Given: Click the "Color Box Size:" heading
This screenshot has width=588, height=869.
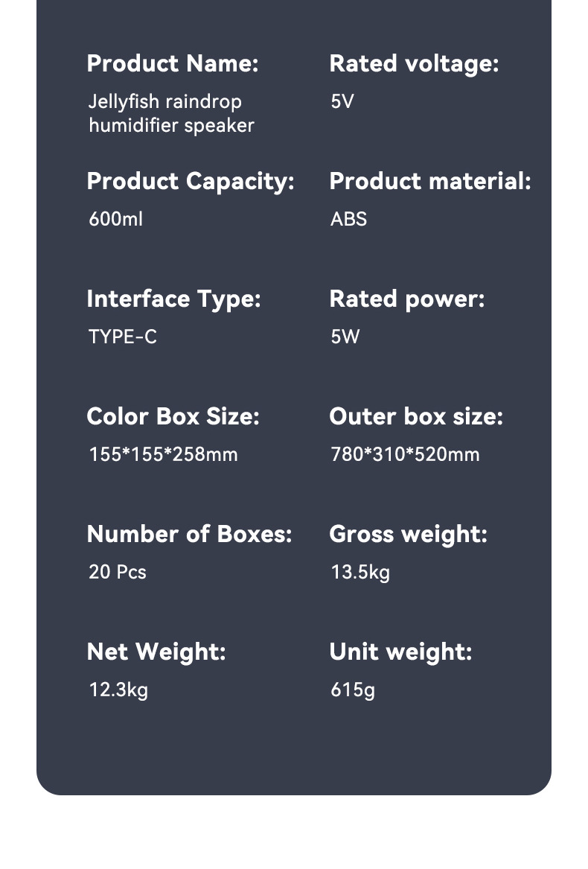Looking at the screenshot, I should 173,416.
